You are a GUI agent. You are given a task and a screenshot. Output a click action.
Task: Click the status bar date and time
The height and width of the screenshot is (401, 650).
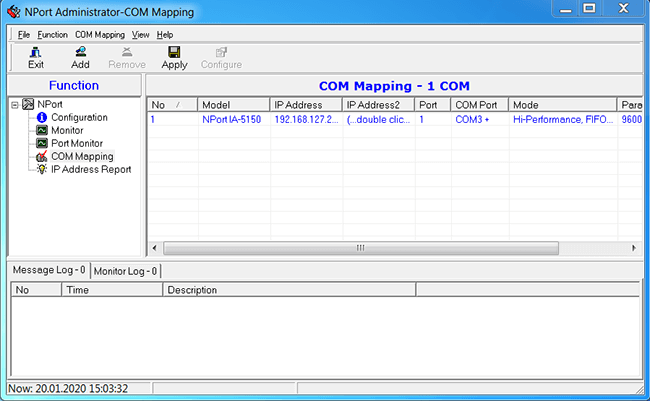(x=68, y=389)
